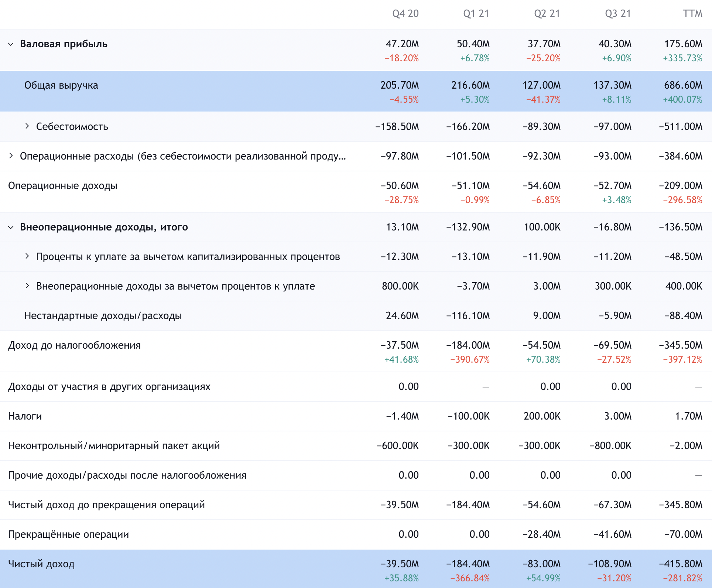Click Неконтрольный/миноритарный пакет акций label
Image resolution: width=712 pixels, height=588 pixels.
pyautogui.click(x=114, y=446)
